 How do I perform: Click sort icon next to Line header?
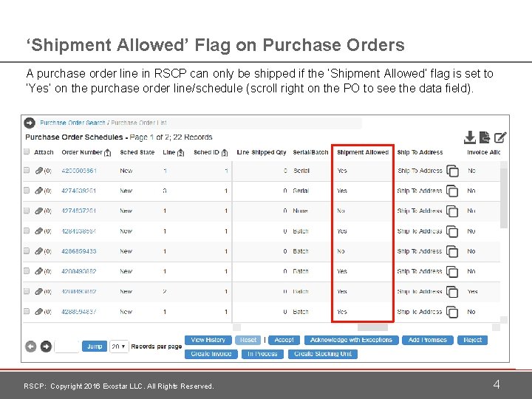(x=180, y=153)
